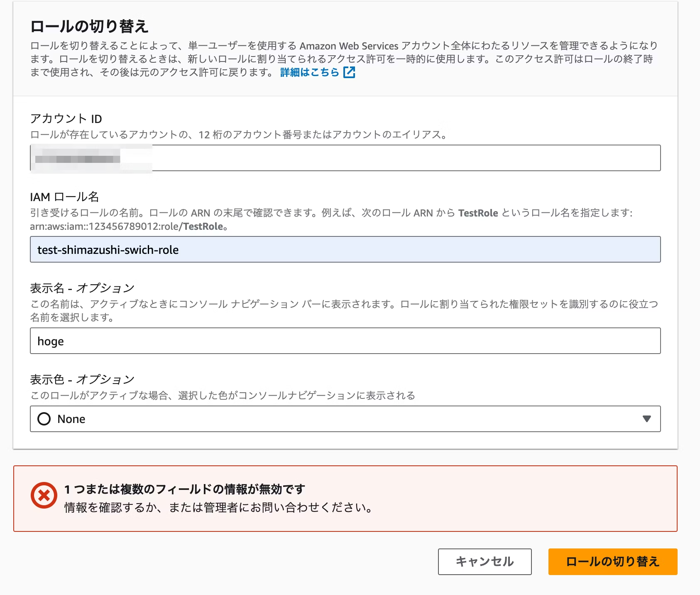Click the アカウント ID label
This screenshot has height=595, width=700.
tap(66, 119)
